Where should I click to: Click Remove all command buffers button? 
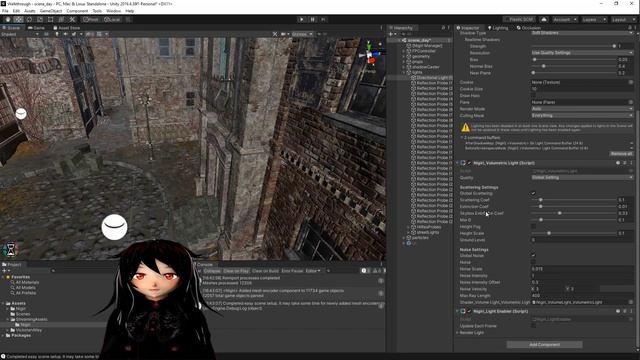621,153
